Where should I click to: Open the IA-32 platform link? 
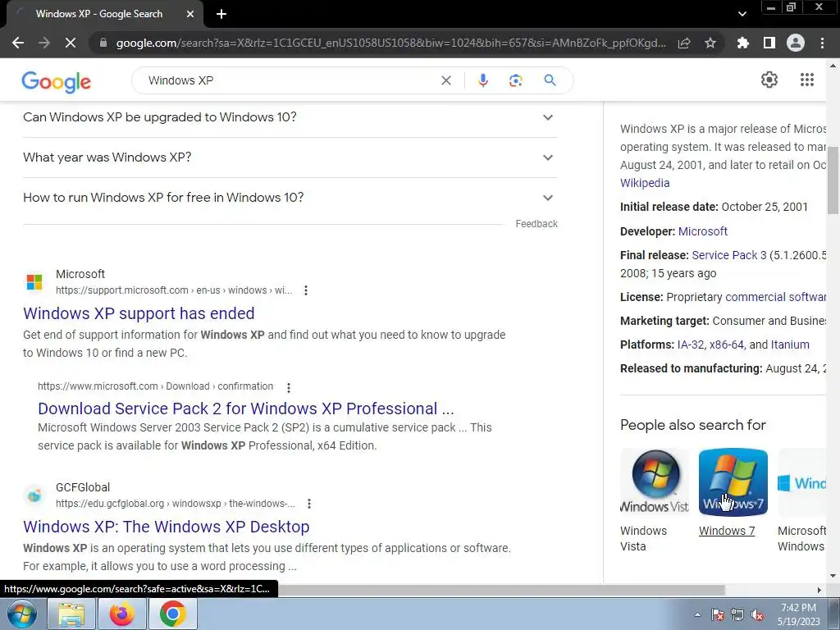(691, 345)
